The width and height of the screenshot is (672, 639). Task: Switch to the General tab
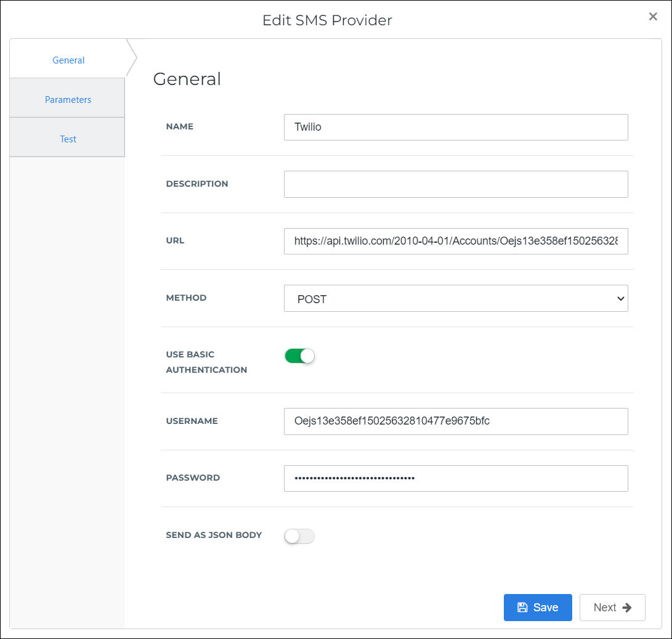[x=68, y=60]
